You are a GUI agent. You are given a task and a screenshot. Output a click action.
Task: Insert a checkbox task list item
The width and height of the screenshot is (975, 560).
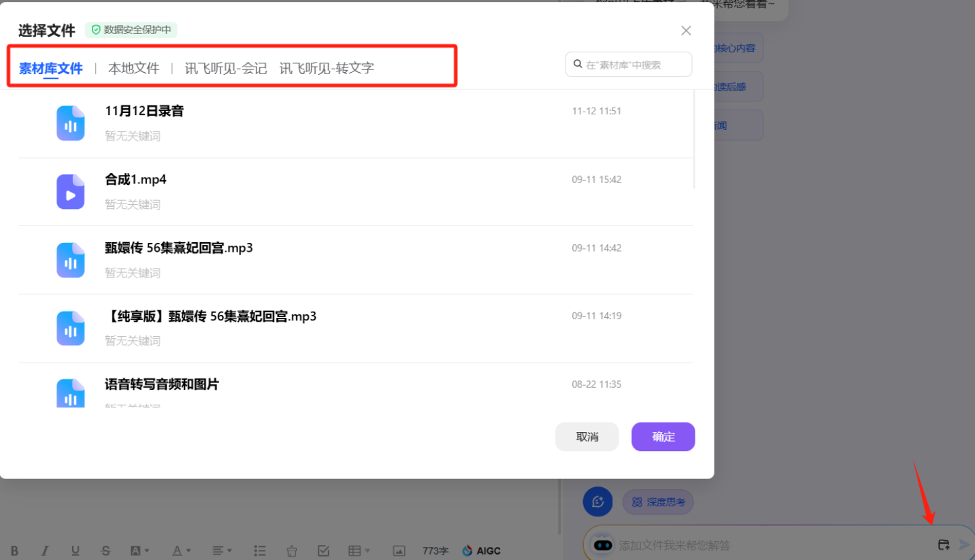click(324, 550)
